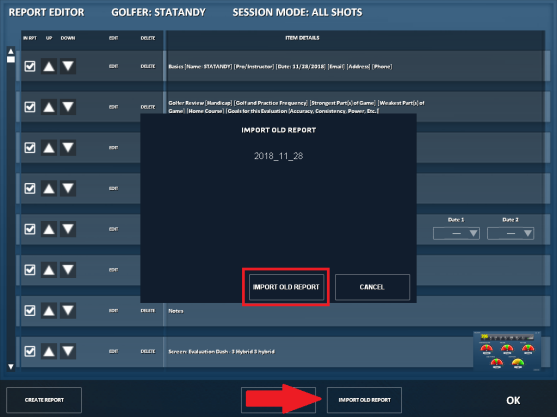Viewport: 557px width, 417px height.
Task: Click the scrollbar down arrow on the left
Action: point(11,367)
